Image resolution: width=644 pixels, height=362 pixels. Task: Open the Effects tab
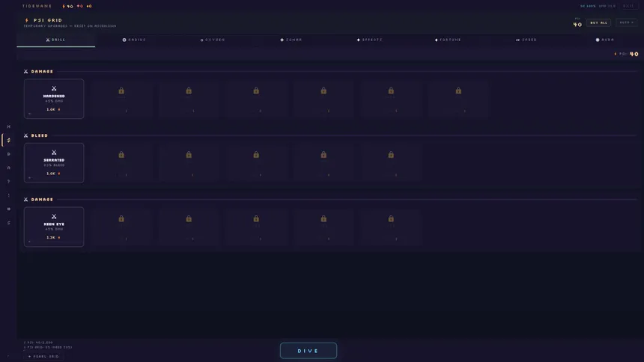370,40
